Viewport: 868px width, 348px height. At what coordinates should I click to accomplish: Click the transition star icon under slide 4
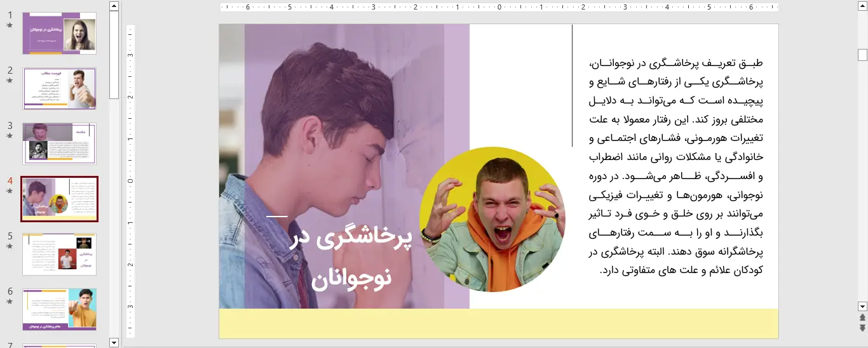(10, 191)
